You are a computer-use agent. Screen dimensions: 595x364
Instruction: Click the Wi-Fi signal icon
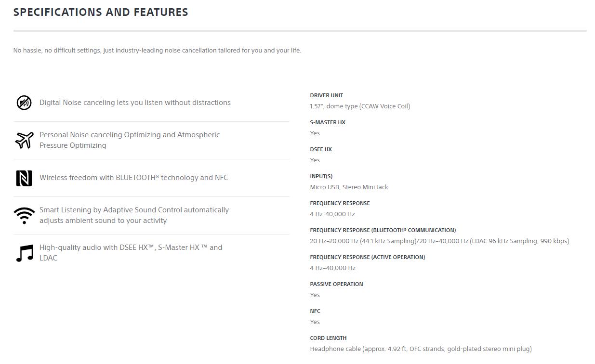[24, 215]
